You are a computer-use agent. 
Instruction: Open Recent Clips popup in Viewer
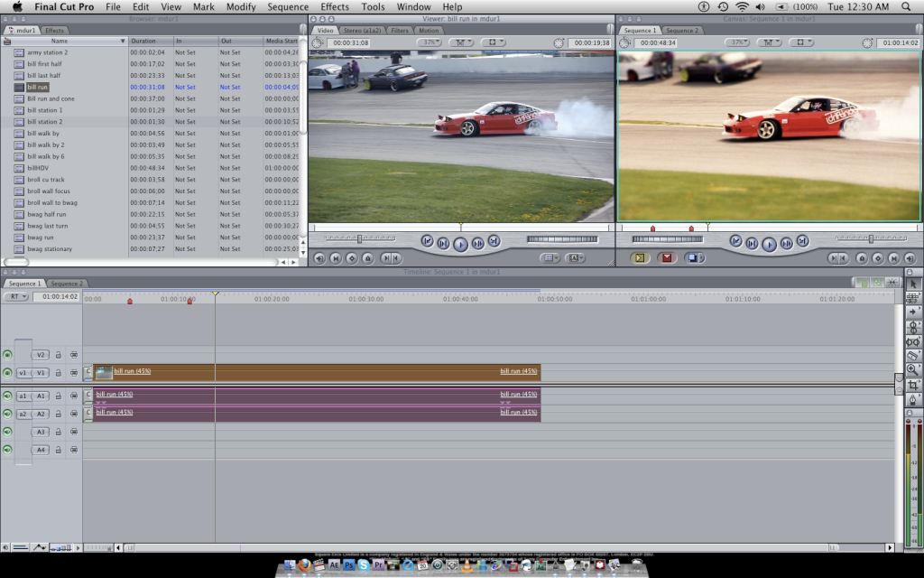[550, 257]
